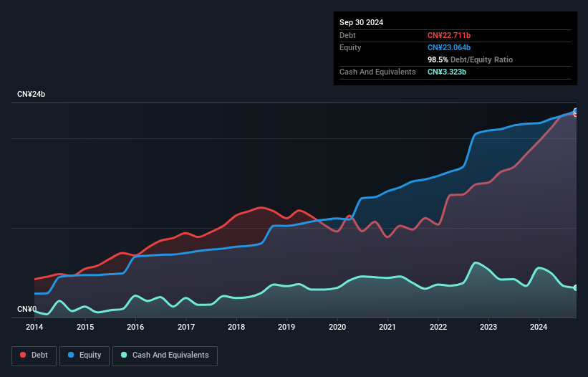
Task: Toggle Cash And Equivalents legend button
Action: 165,355
